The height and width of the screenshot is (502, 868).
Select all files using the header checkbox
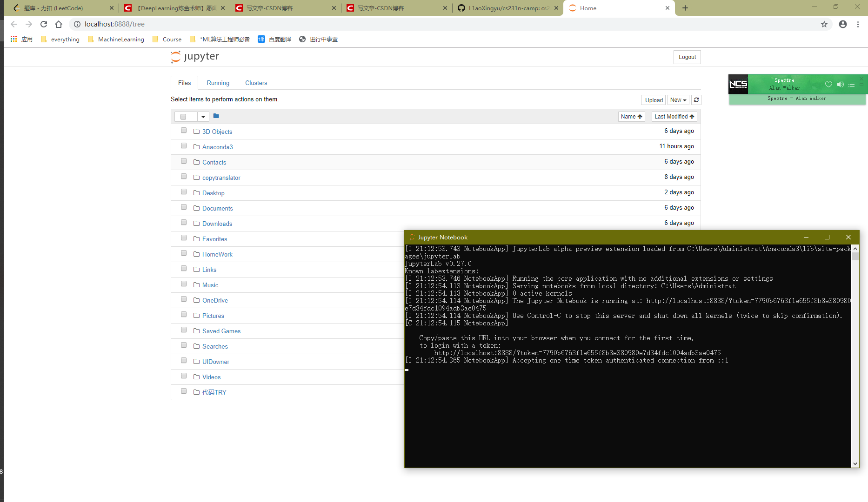pos(183,116)
